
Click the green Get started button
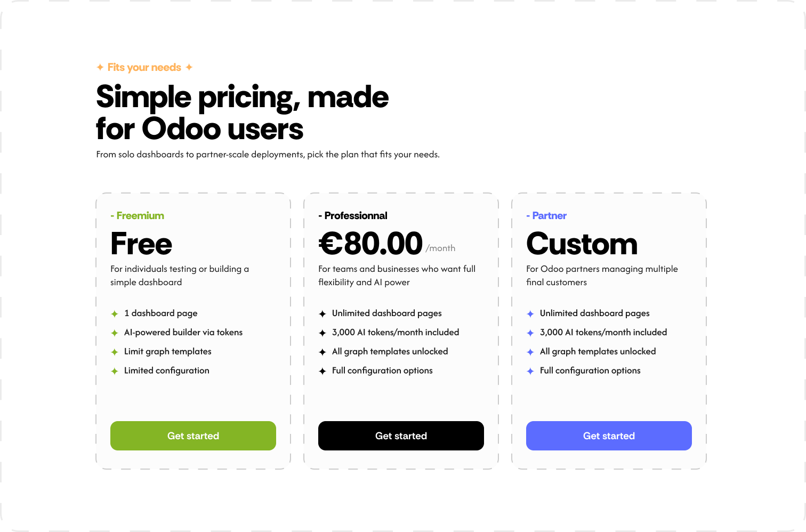[x=193, y=436]
